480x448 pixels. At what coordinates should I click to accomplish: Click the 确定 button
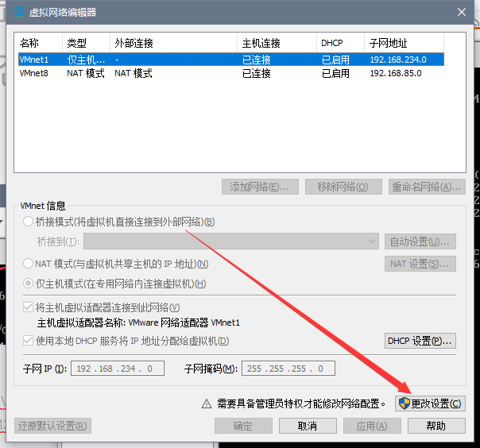243,426
